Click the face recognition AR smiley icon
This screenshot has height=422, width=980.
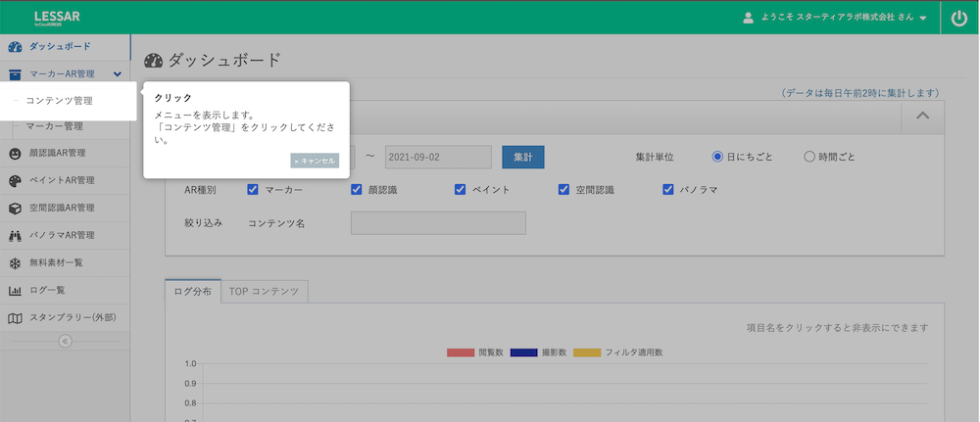tap(15, 154)
